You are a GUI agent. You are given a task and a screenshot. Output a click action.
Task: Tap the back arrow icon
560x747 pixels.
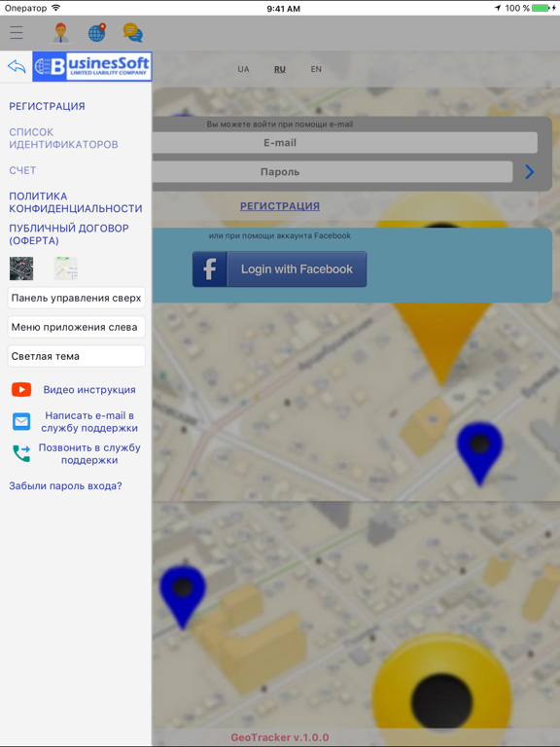(x=17, y=66)
